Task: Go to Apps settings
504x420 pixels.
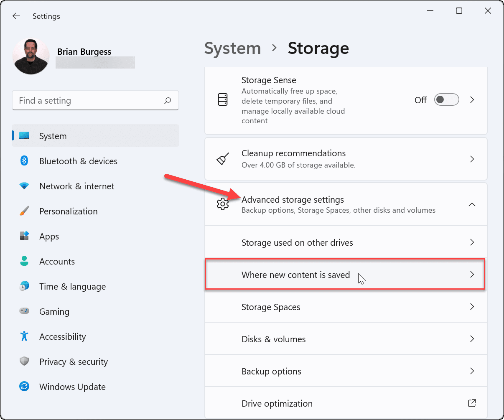Action: (95, 236)
